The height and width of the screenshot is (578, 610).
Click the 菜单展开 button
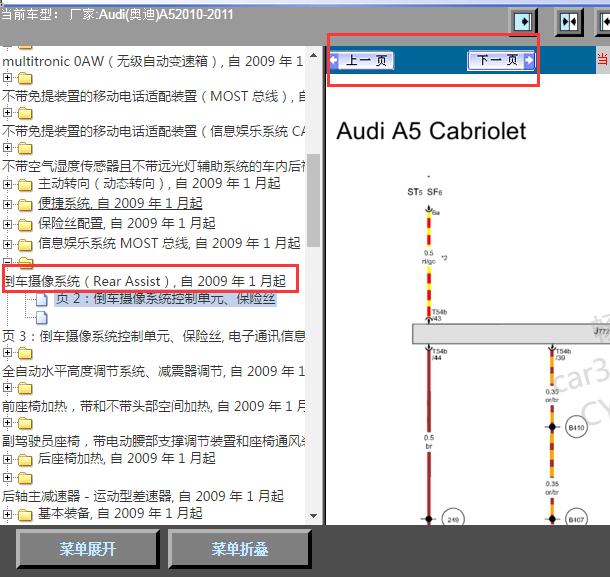(x=88, y=549)
